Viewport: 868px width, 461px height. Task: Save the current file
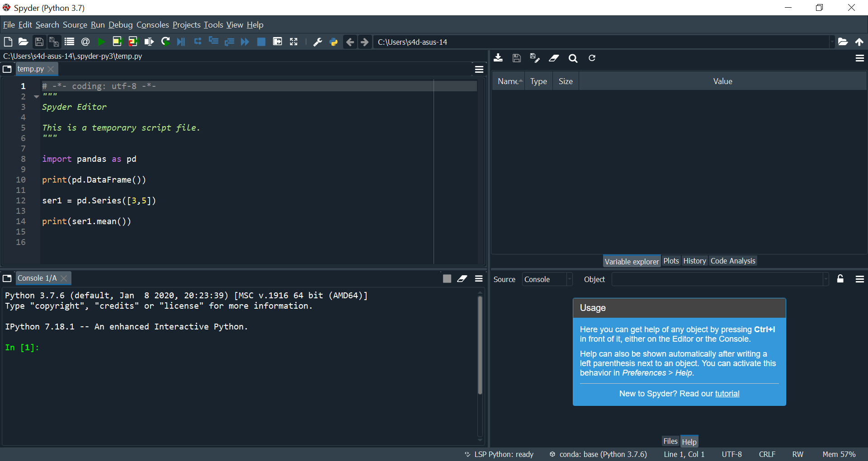[39, 42]
